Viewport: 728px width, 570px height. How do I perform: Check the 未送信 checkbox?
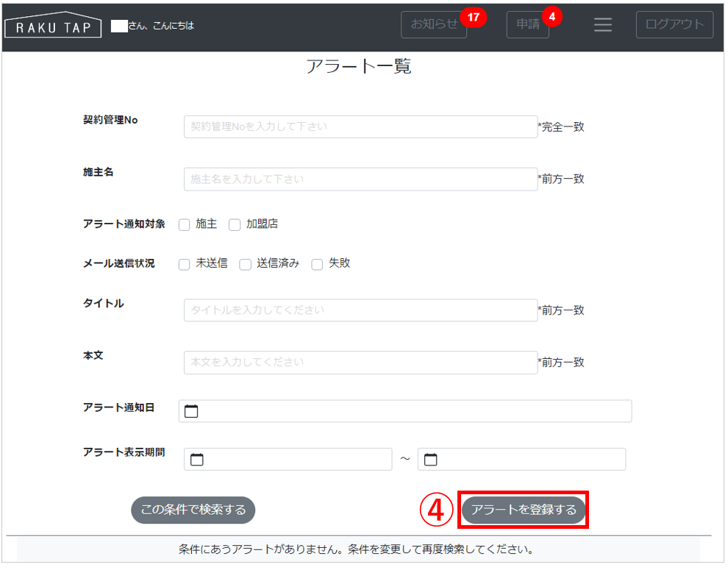click(185, 264)
